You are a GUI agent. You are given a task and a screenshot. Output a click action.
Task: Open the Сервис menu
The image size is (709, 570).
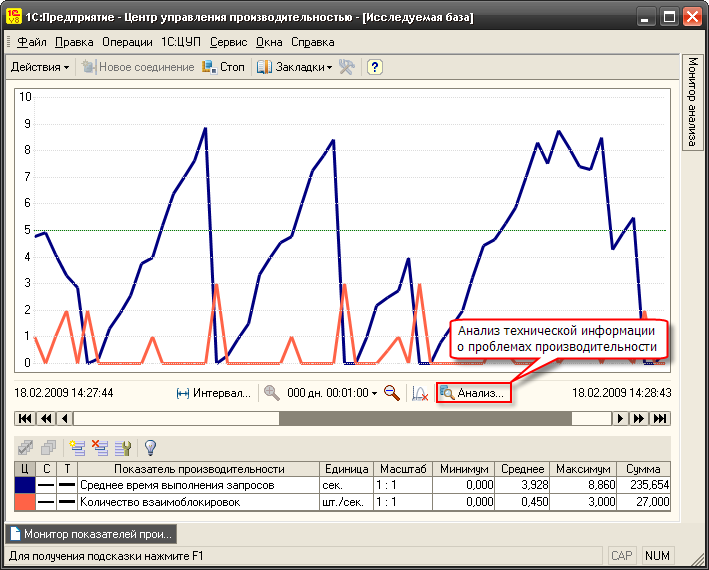coord(228,42)
